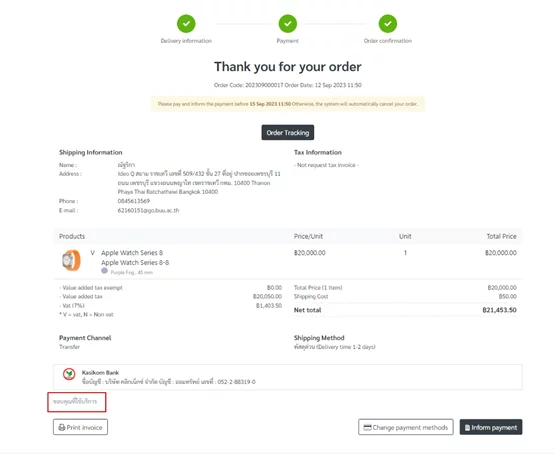Click the document icon in Inform payment

coord(467,428)
